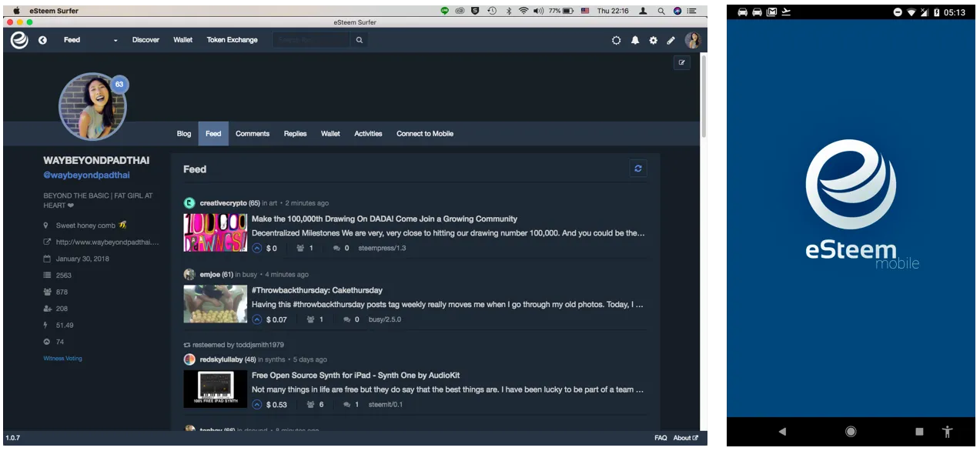Upvote the creativecrypto DADA post

[x=257, y=248]
